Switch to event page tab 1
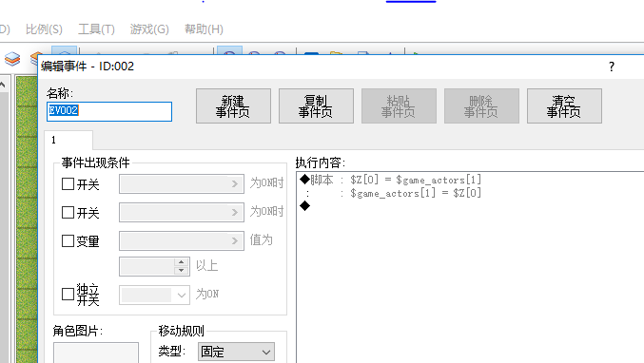Image resolution: width=644 pixels, height=363 pixels. (68, 141)
